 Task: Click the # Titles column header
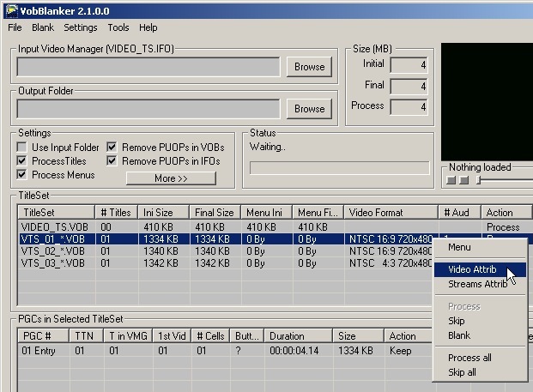point(116,213)
